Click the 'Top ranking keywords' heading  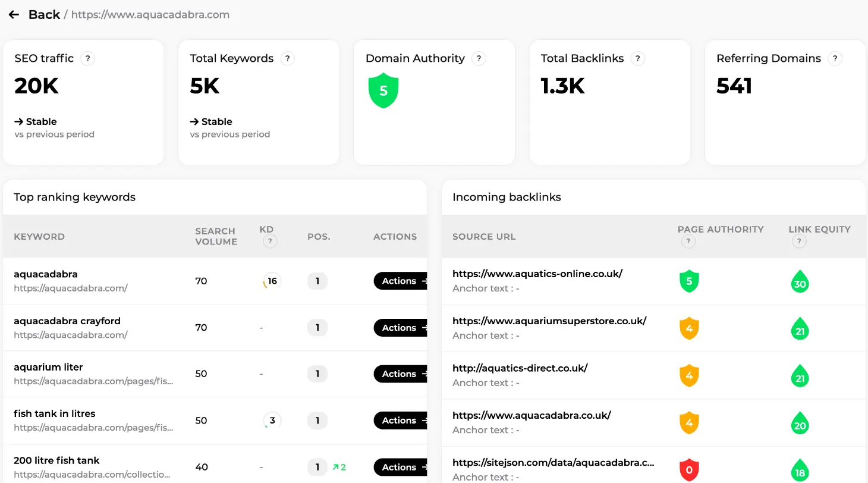(75, 197)
